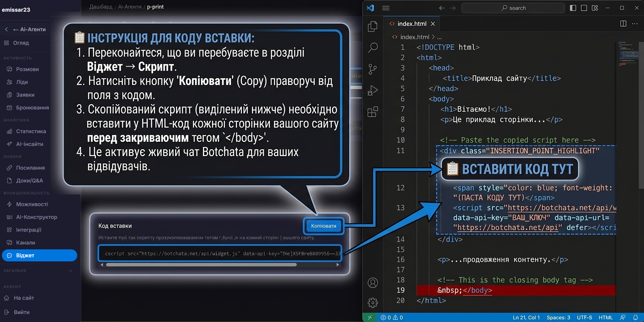Open the Accounts icon in VS Code activity bar
Screen dimensions: 644x322
pyautogui.click(x=373, y=283)
